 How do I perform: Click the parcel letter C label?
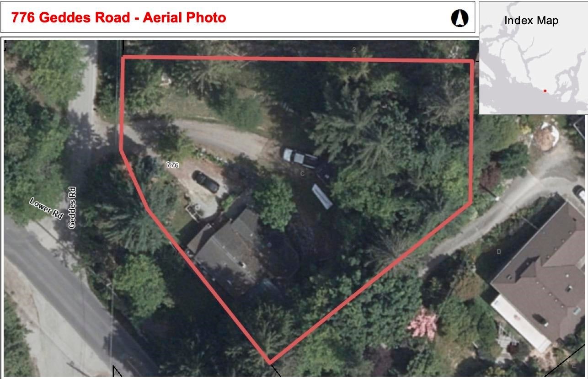(302, 174)
